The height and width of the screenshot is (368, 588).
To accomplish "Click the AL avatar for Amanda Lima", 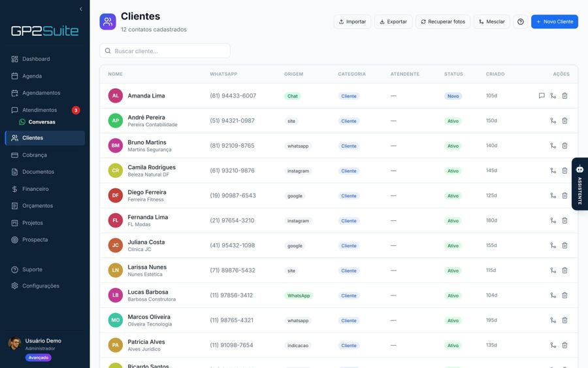I will click(116, 95).
